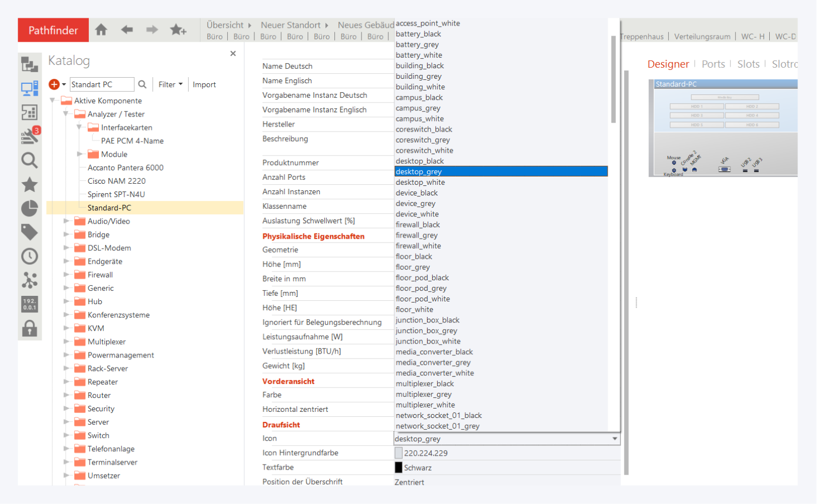Click the padlock icon in the sidebar
The width and height of the screenshot is (817, 504).
pyautogui.click(x=29, y=329)
